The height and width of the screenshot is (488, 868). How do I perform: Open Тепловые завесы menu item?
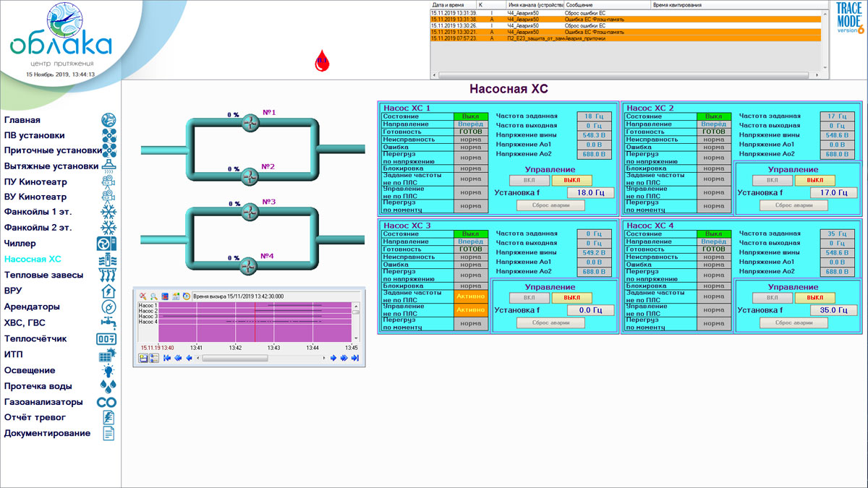[43, 275]
